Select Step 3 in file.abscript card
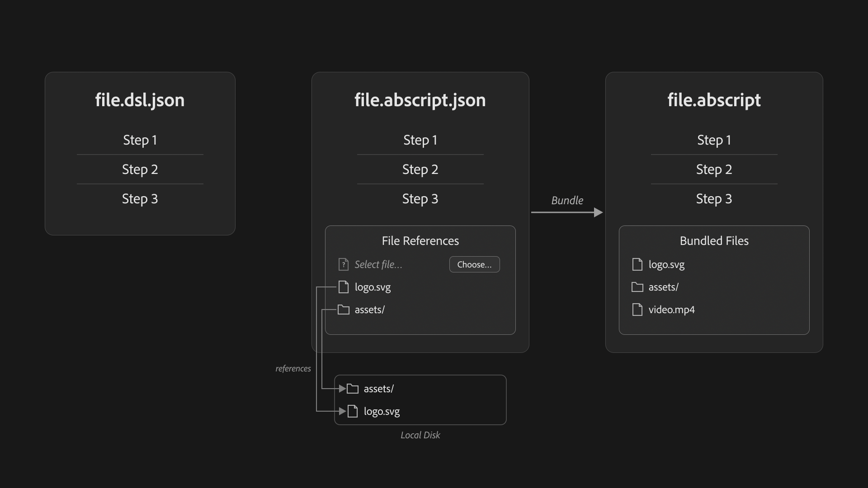868x488 pixels. (714, 199)
